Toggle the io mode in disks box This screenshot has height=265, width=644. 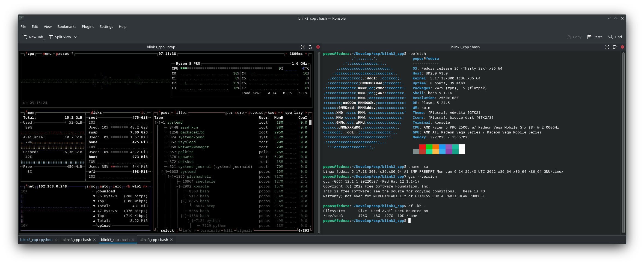coord(143,113)
